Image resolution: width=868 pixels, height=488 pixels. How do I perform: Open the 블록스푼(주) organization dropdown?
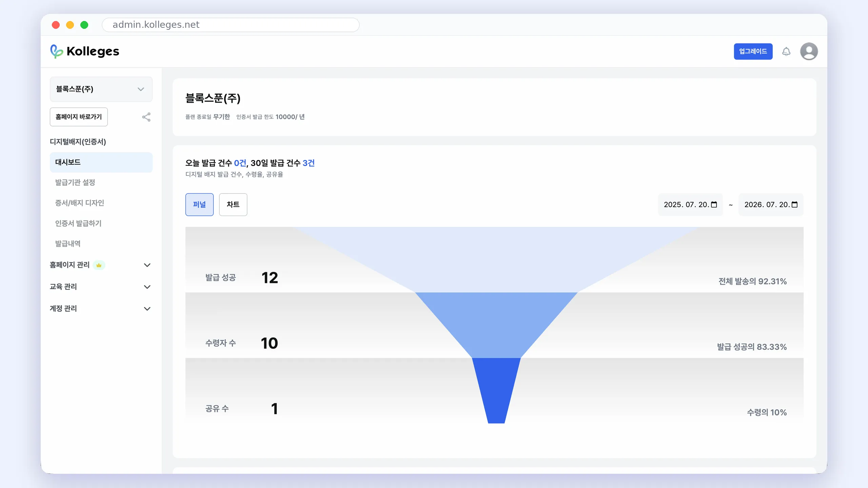[x=101, y=89]
